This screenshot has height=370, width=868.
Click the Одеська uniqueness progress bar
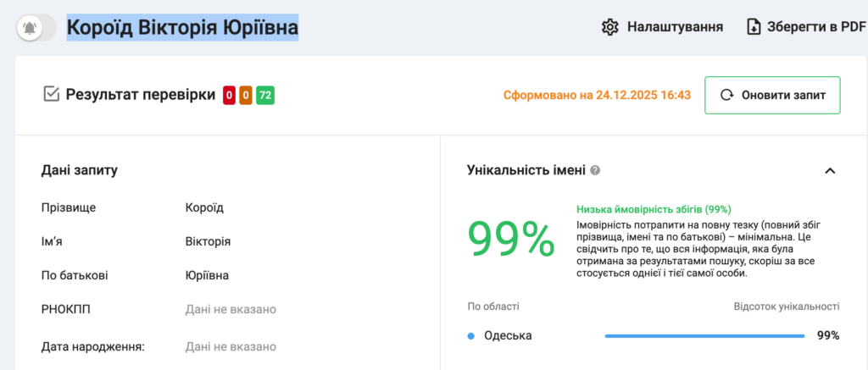tap(704, 336)
